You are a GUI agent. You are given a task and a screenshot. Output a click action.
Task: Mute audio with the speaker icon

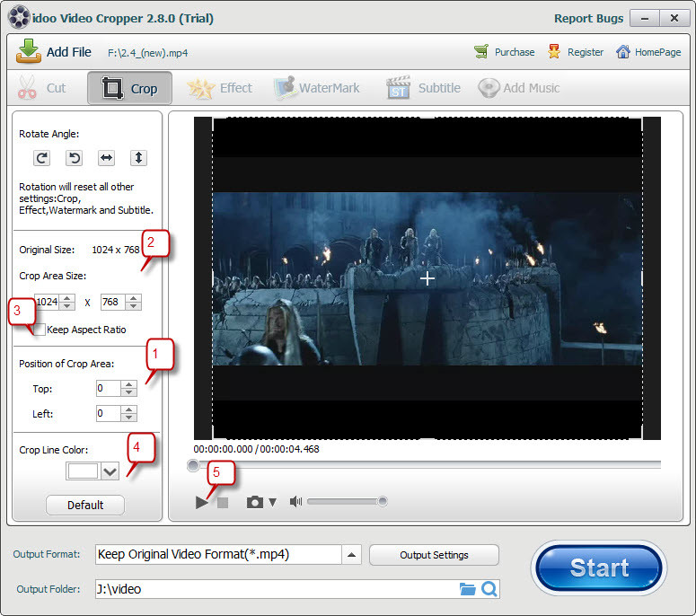coord(295,501)
